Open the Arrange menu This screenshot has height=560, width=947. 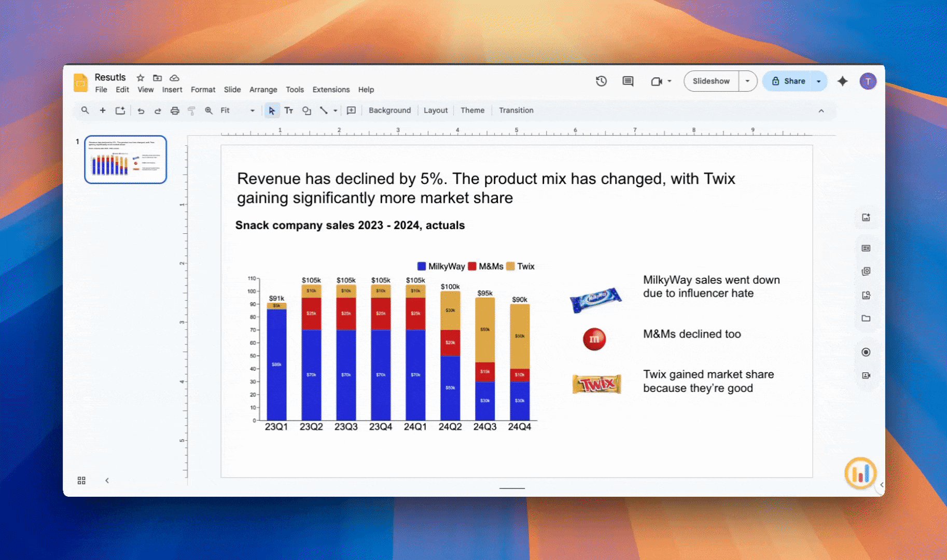(x=263, y=90)
